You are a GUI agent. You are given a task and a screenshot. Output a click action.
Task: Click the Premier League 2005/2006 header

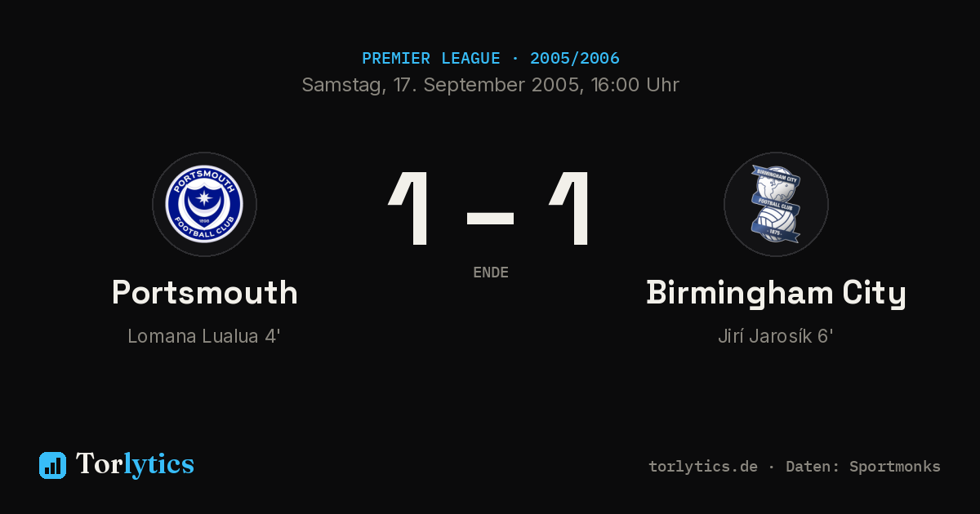(490, 59)
